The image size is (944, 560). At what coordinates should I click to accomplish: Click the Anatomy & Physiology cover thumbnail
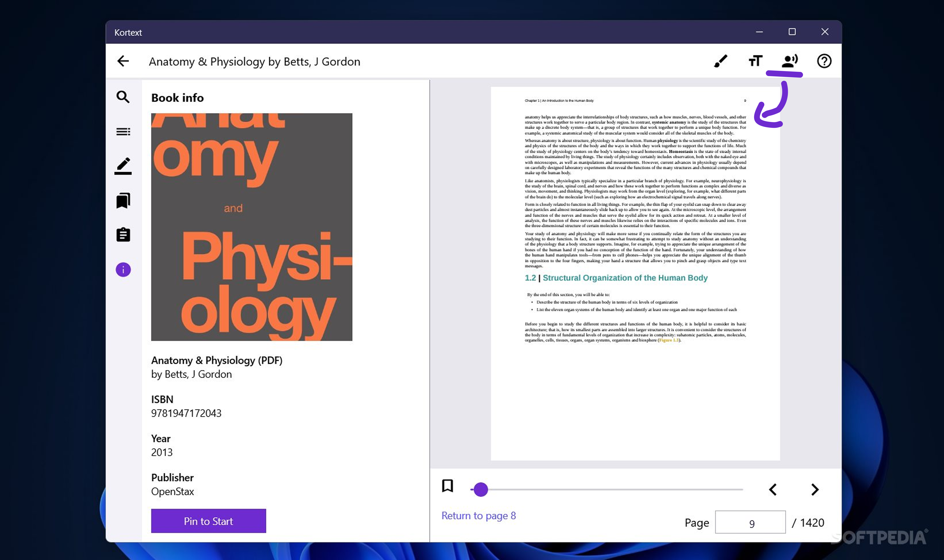coord(252,227)
